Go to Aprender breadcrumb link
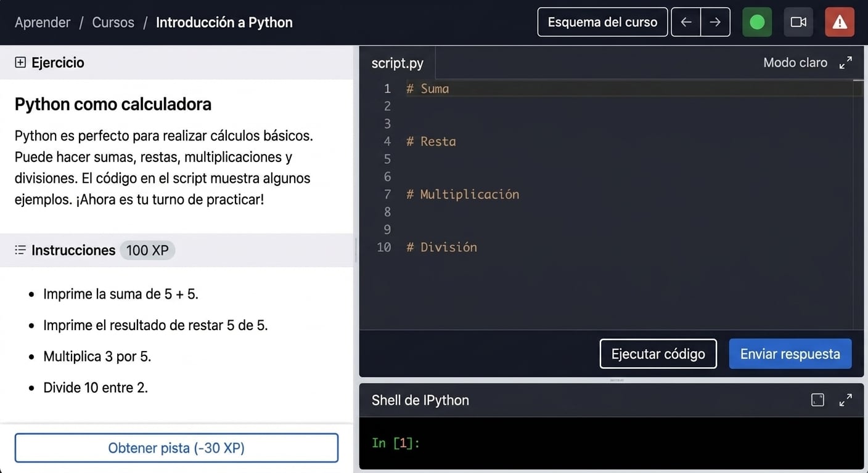This screenshot has height=473, width=868. pos(43,22)
